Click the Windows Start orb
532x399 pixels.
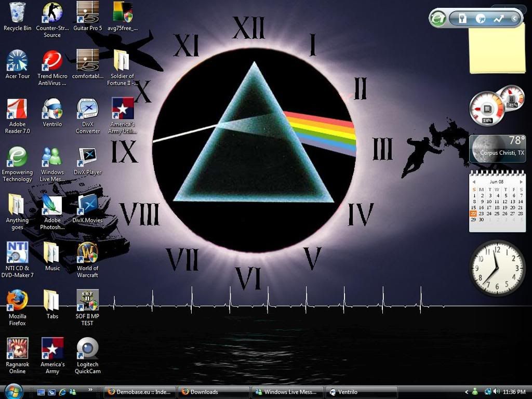14,391
